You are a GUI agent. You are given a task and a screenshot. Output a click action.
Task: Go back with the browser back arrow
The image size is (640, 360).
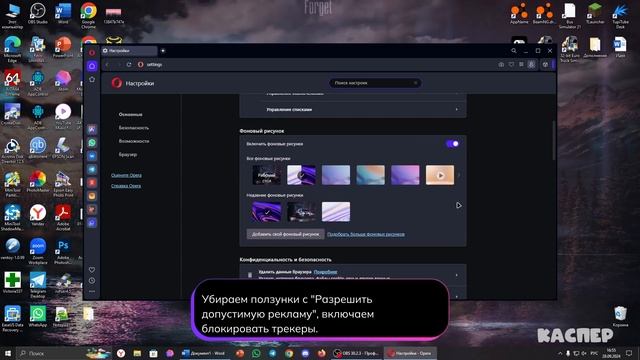pos(107,64)
